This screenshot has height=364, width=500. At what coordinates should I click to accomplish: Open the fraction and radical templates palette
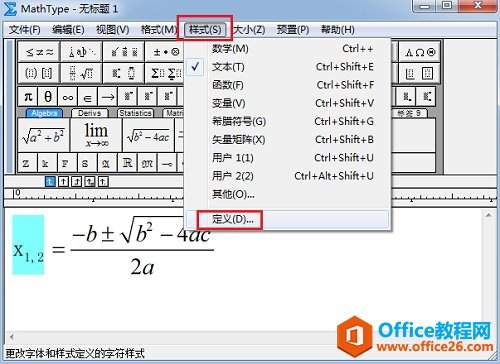click(81, 73)
